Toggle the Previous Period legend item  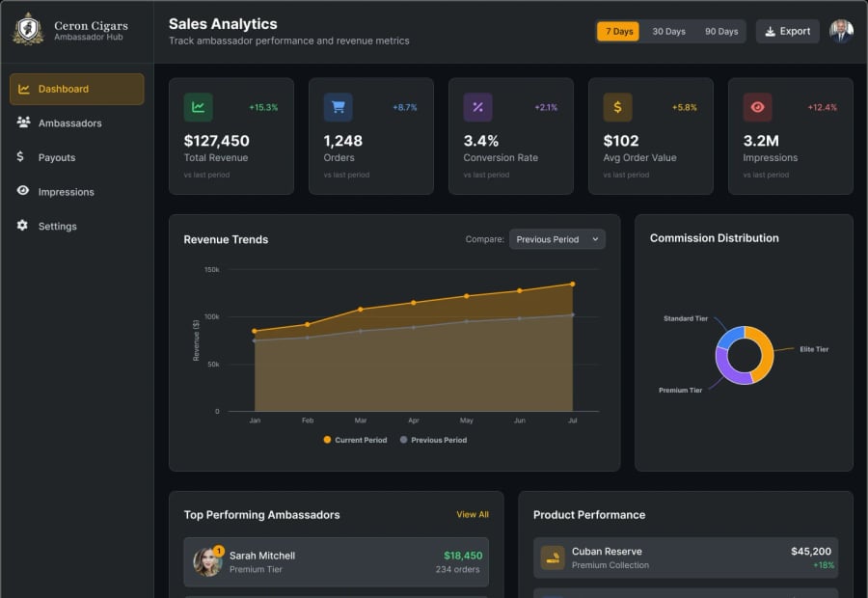click(x=433, y=440)
